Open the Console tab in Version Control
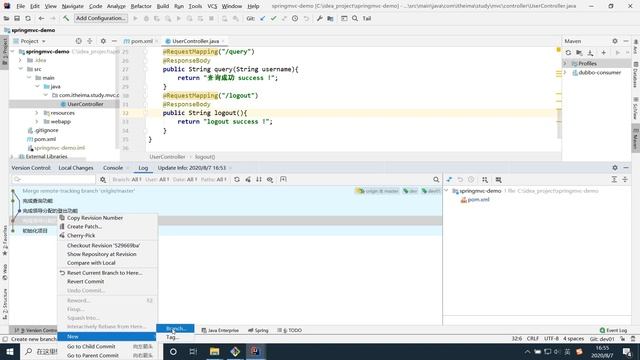Viewport: 640px width, 360px height. pyautogui.click(x=113, y=168)
